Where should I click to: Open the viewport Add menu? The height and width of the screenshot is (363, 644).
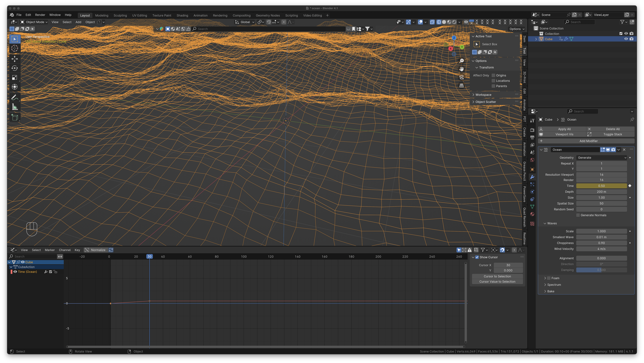coord(78,22)
